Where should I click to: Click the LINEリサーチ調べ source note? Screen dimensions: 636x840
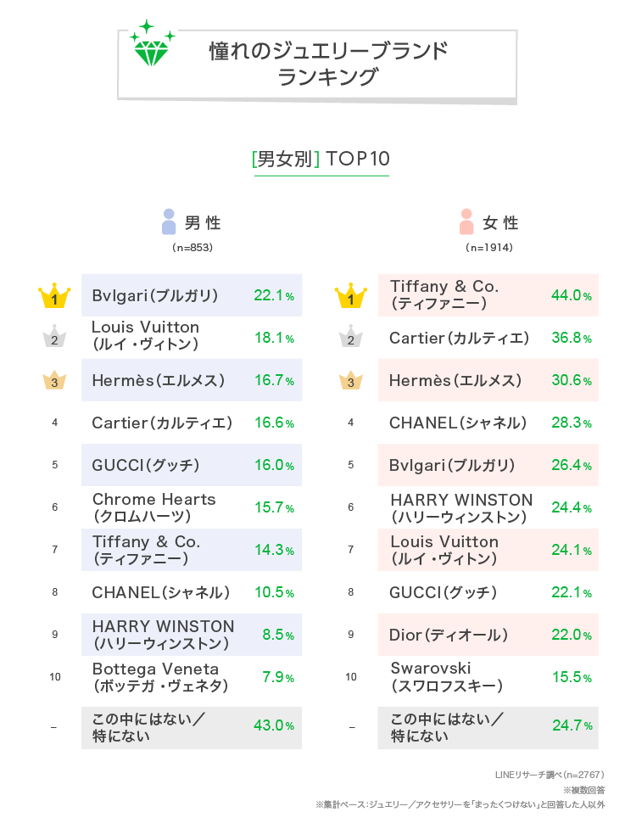[549, 775]
